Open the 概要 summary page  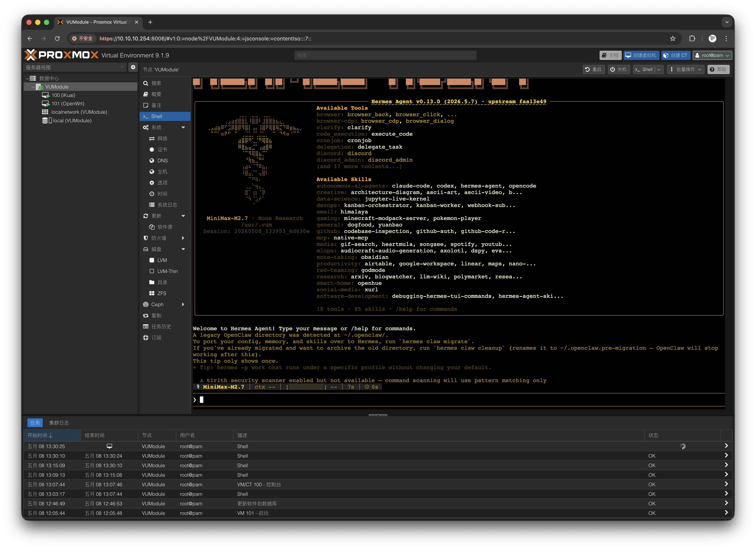[165, 94]
